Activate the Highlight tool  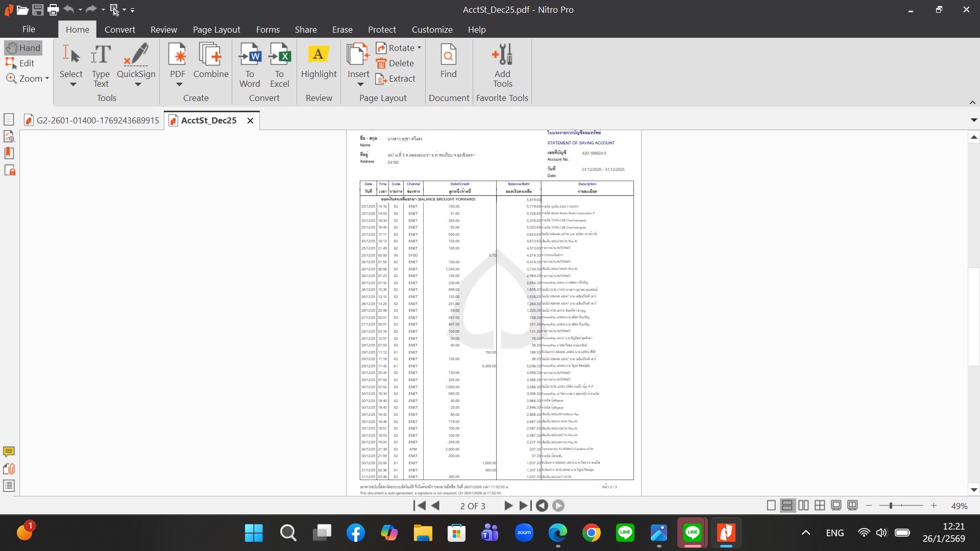click(x=318, y=61)
